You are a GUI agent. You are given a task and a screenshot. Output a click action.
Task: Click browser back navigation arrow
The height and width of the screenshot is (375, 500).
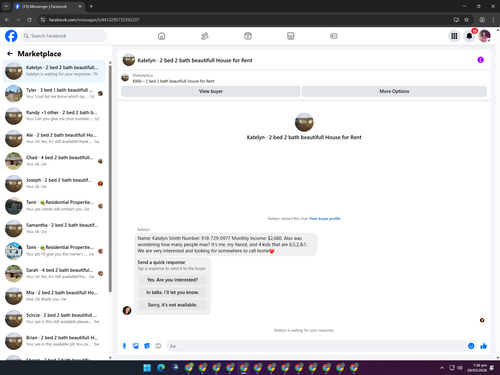7,20
